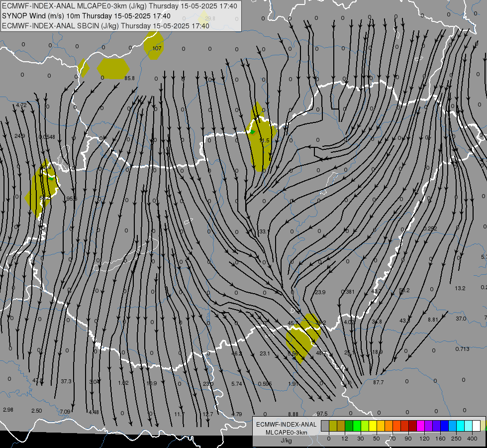Click the 18.9 value on the map
This screenshot has width=487, height=448.
[378, 352]
